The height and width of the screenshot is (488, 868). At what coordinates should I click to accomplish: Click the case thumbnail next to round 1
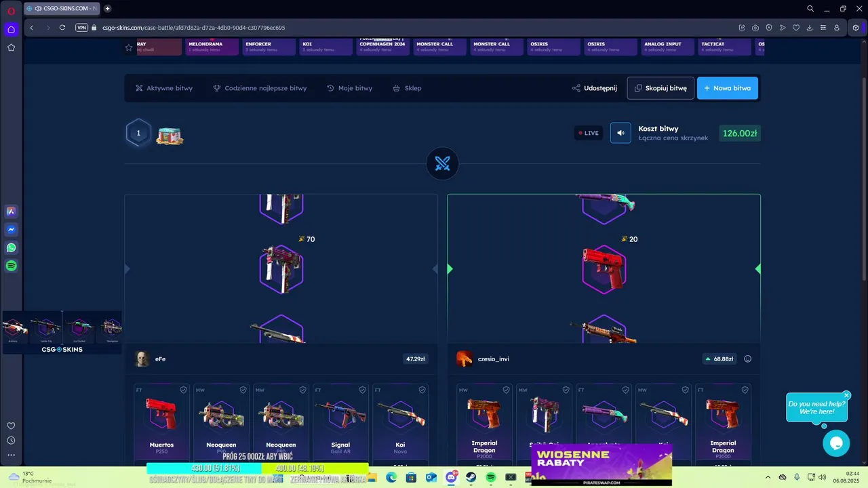click(170, 136)
